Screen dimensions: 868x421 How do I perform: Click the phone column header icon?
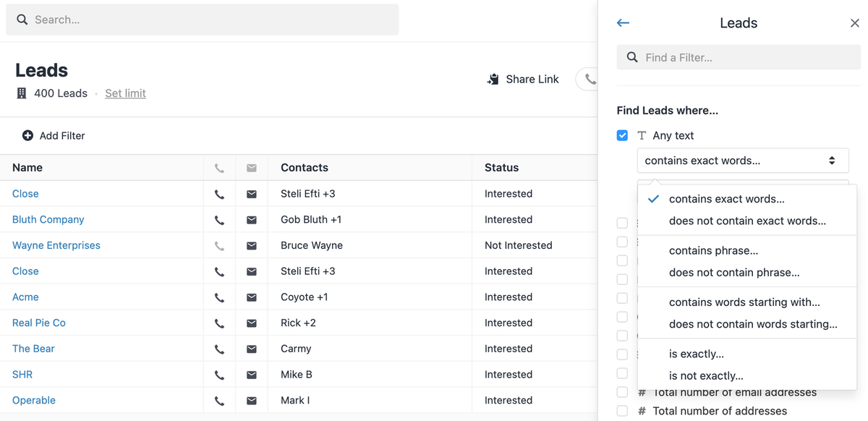tap(219, 169)
